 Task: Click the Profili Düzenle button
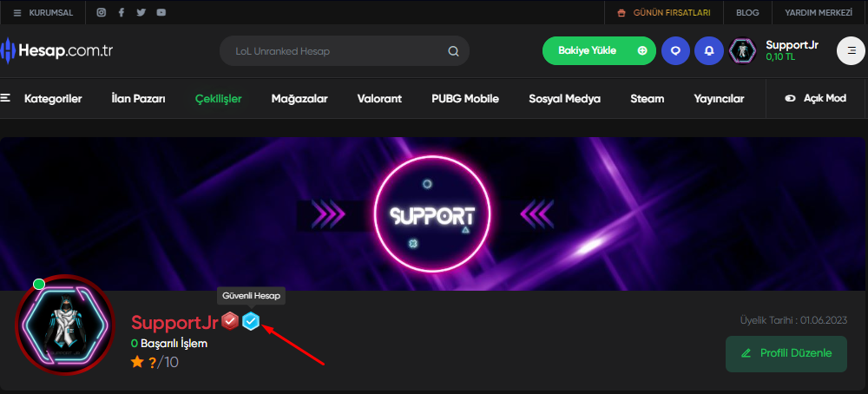[x=786, y=353]
